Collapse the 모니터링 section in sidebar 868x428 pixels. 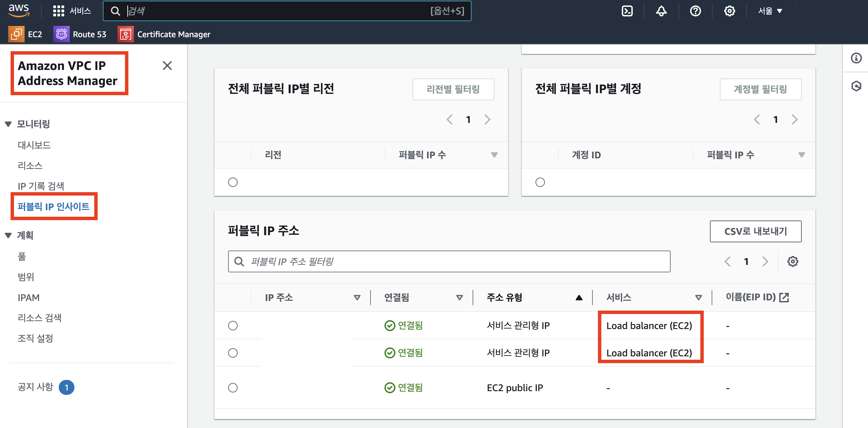[9, 124]
